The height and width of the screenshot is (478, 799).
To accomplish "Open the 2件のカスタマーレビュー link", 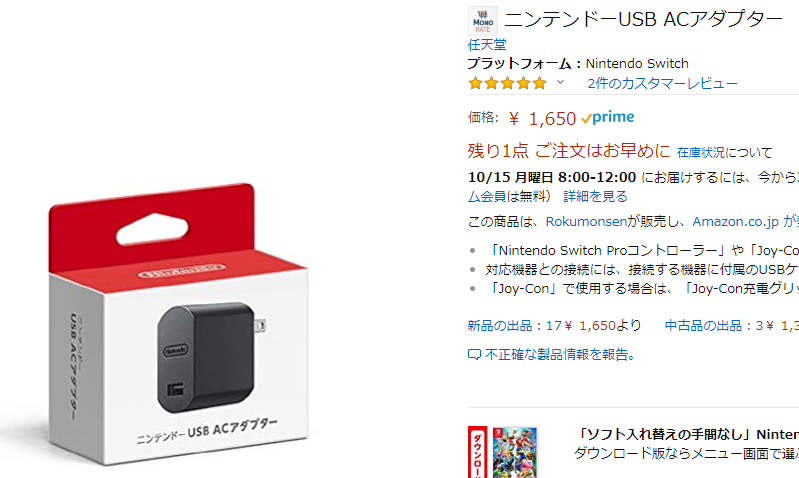I will 662,84.
